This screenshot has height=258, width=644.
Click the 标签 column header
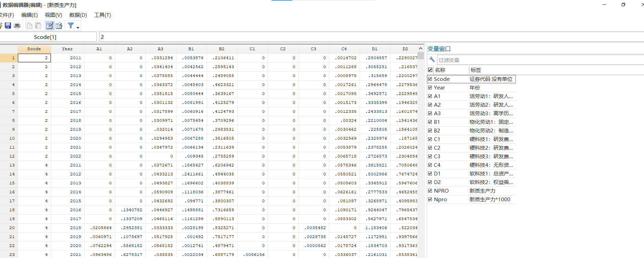point(476,70)
